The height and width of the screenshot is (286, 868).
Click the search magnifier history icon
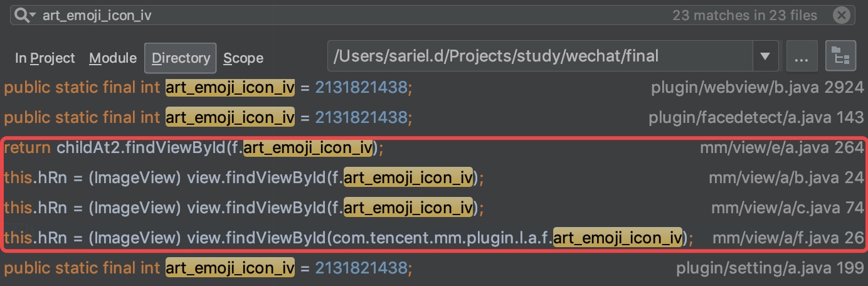pos(25,16)
